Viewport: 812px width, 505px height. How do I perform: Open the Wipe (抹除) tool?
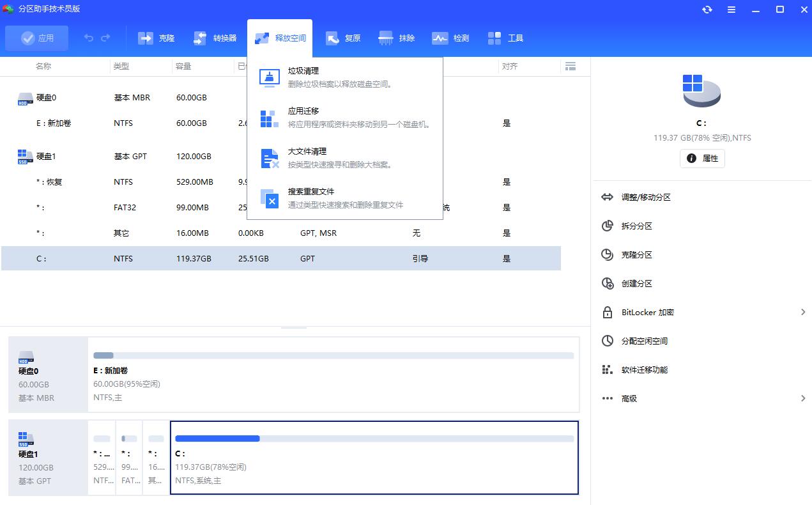(x=397, y=38)
